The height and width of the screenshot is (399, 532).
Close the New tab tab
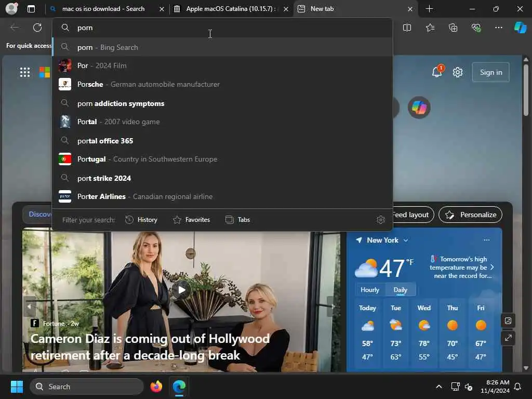(410, 9)
